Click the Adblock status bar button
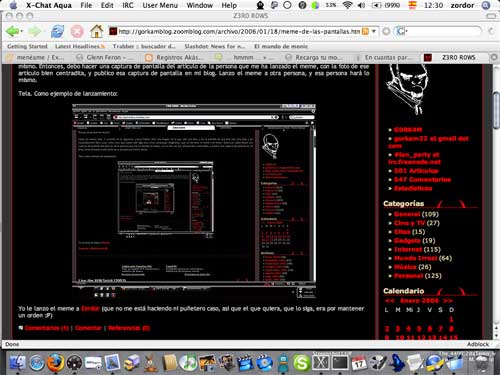The height and width of the screenshot is (375, 500). click(478, 344)
